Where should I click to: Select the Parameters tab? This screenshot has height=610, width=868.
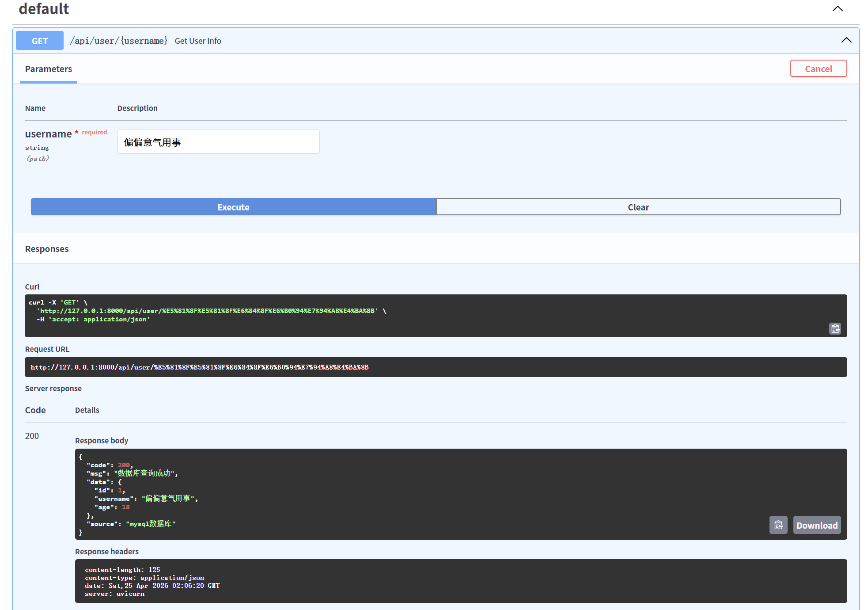click(49, 69)
